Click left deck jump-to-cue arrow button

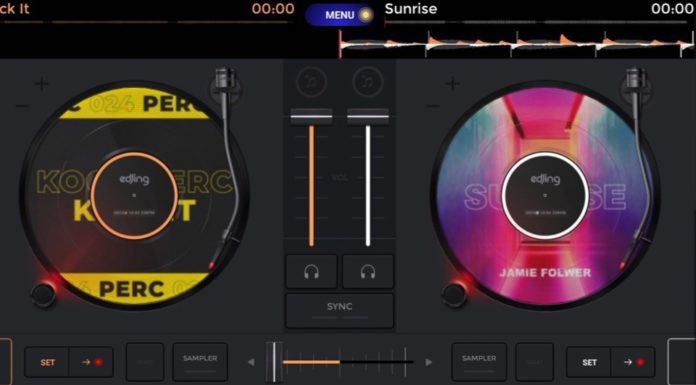[91, 362]
